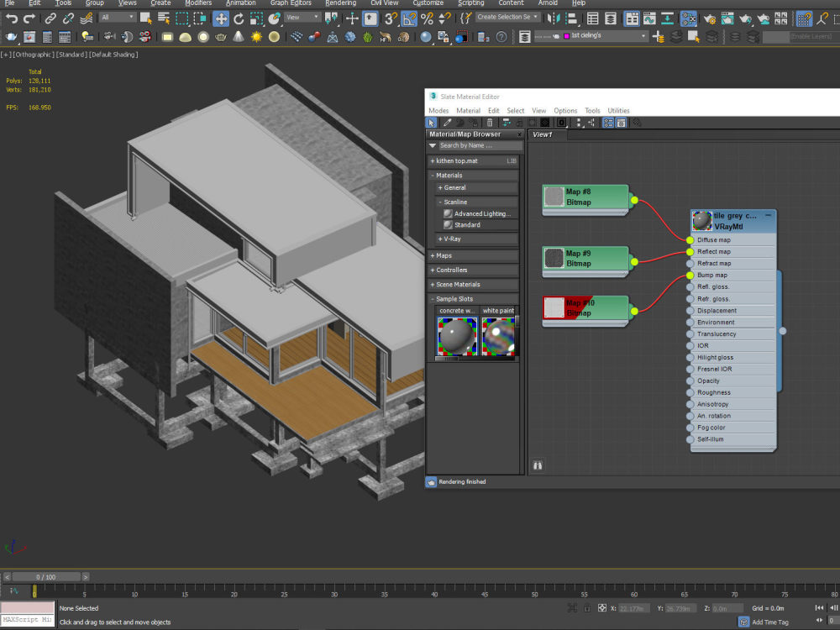Toggle Percent Snap icon
This screenshot has width=840, height=630.
427,18
